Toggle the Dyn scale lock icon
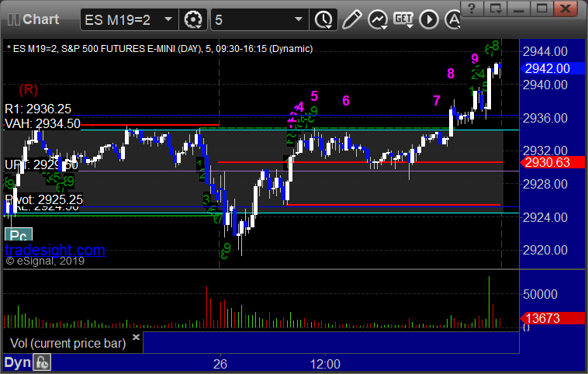This screenshot has height=374, width=588. click(42, 362)
